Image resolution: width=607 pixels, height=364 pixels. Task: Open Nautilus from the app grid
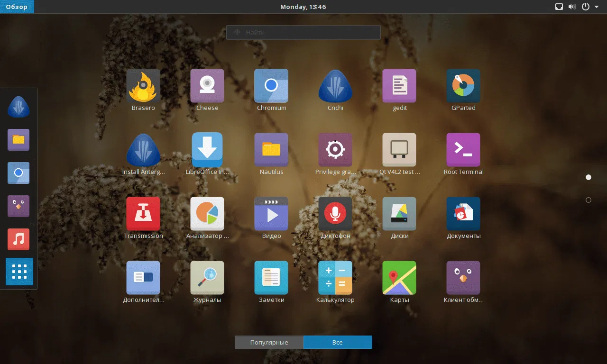tap(271, 150)
